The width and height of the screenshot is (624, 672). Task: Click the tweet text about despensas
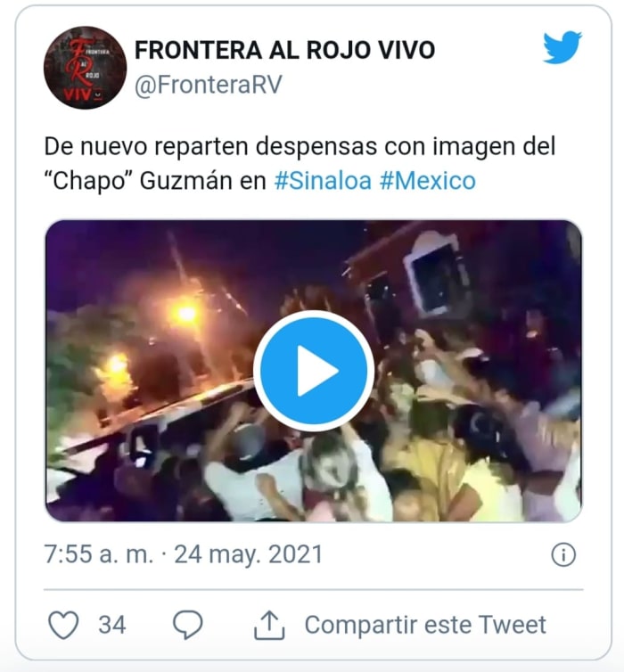coord(300,163)
